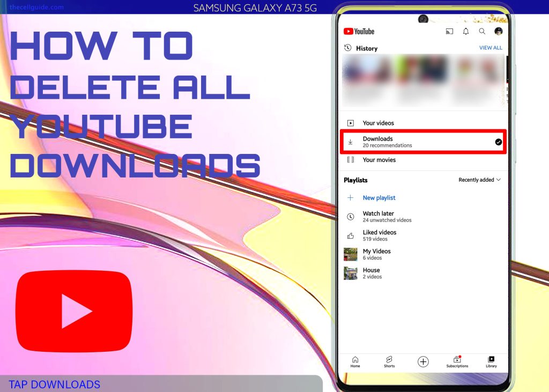This screenshot has height=392, width=549.
Task: Open Downloads with 20 recommendations
Action: [x=424, y=142]
